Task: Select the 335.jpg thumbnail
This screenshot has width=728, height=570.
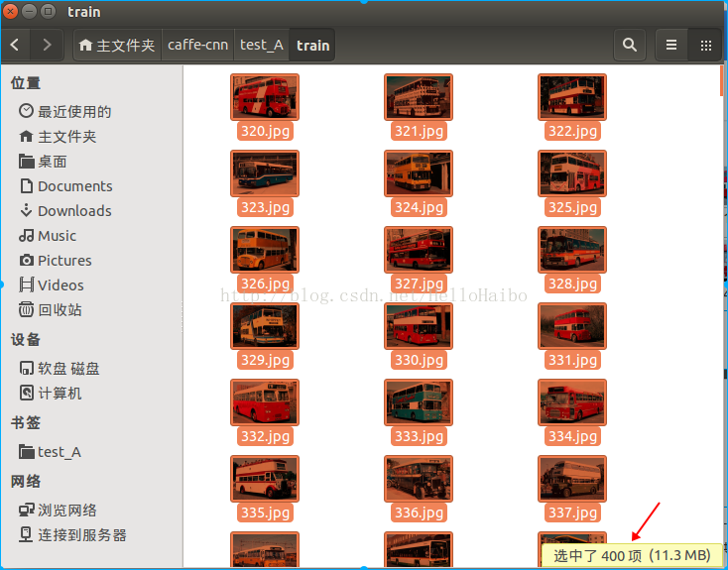Action: click(x=265, y=479)
